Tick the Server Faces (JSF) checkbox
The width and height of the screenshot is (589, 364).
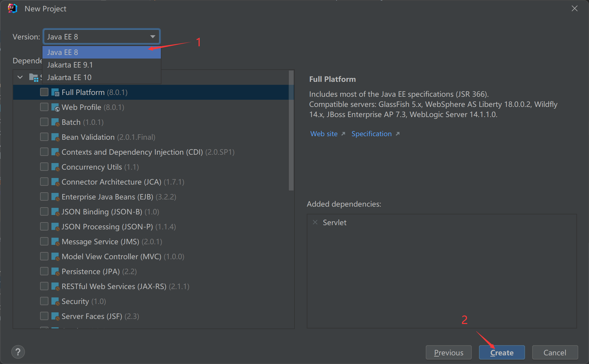click(44, 316)
